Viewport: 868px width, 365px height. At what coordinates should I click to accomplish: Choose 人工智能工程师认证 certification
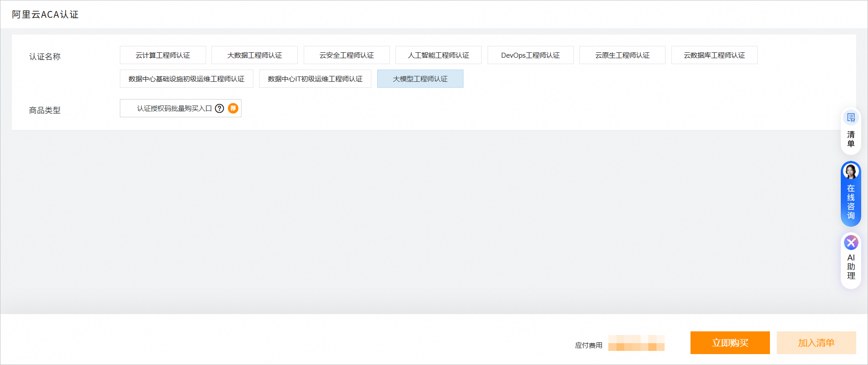439,55
